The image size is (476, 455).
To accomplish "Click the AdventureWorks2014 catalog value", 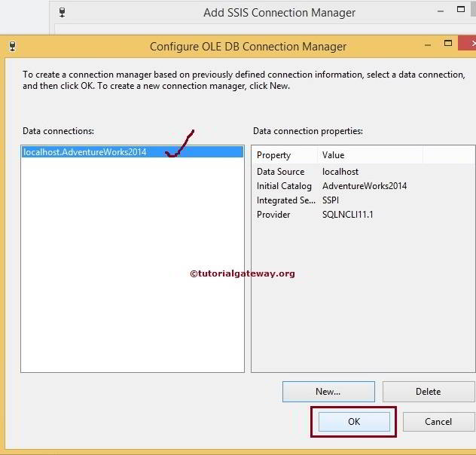I will coord(365,186).
